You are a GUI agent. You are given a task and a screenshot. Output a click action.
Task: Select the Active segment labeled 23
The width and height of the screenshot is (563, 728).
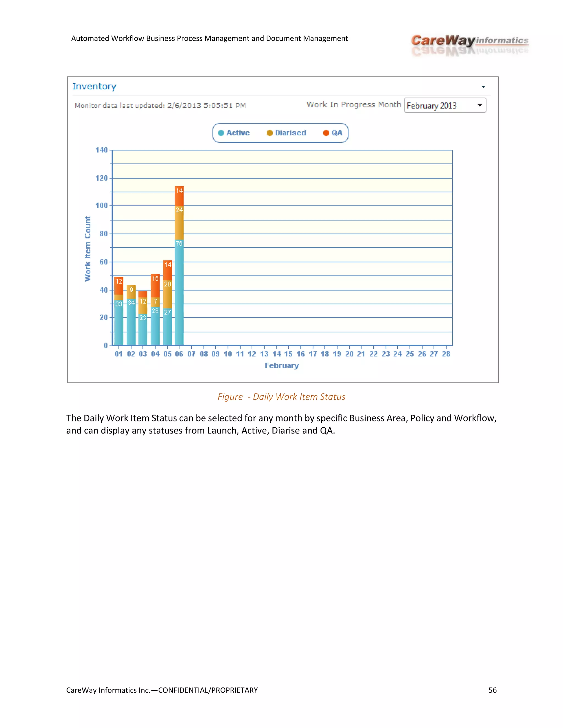pos(143,330)
